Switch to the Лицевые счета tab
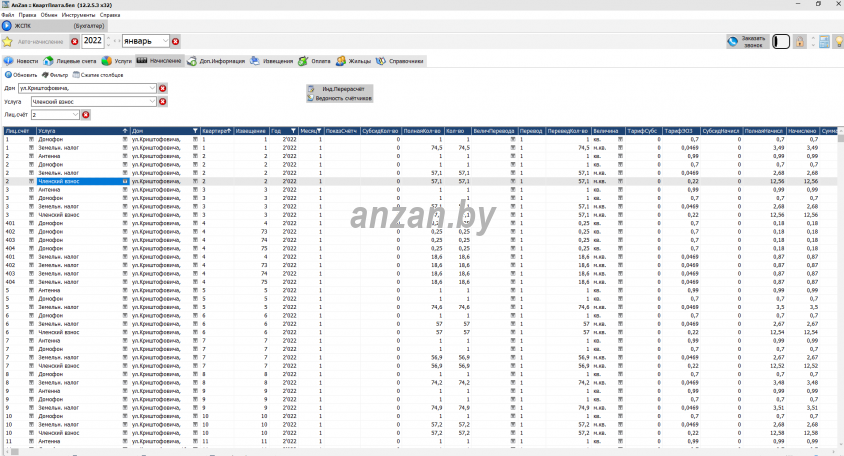Image resolution: width=844 pixels, height=456 pixels. (70, 61)
